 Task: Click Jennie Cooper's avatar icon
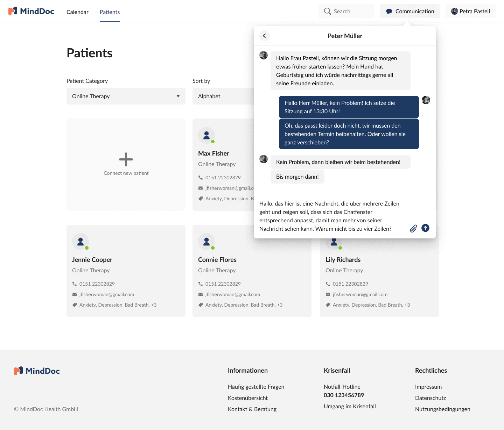pyautogui.click(x=80, y=241)
